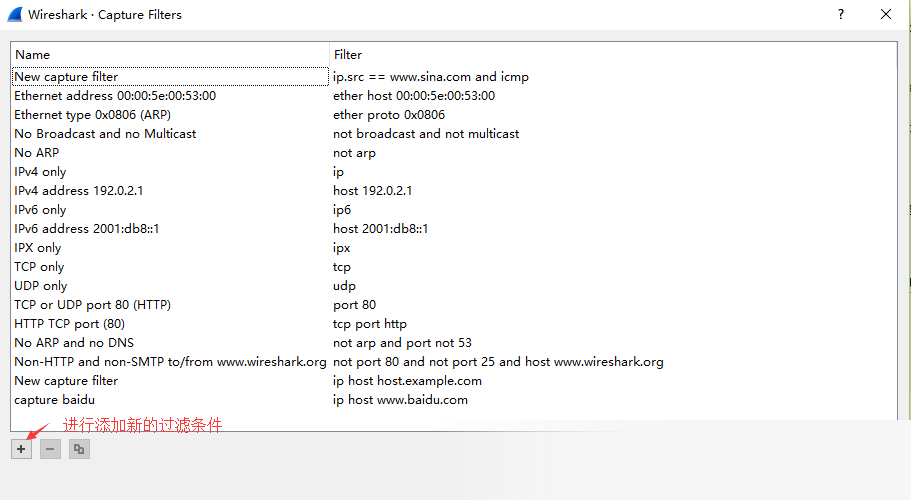Screen dimensions: 911x500
Task: Select 'TCP or UDP port 80 (HTTP)' row
Action: coord(92,305)
